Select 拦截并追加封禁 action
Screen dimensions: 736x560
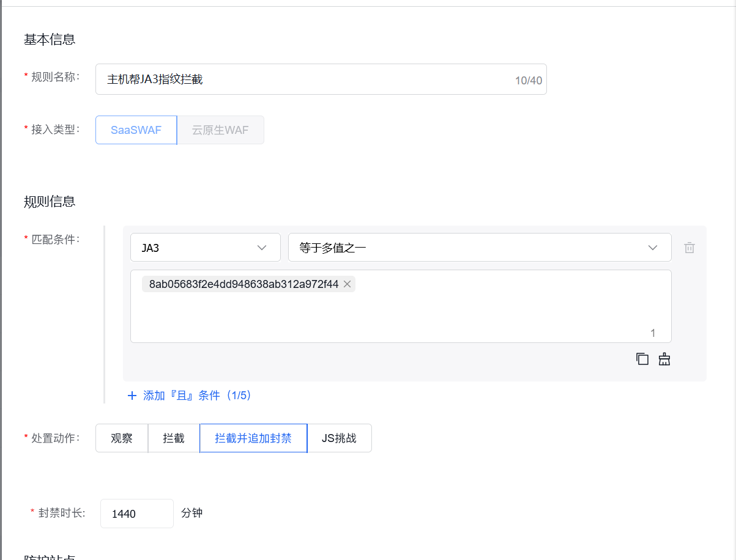(x=253, y=438)
